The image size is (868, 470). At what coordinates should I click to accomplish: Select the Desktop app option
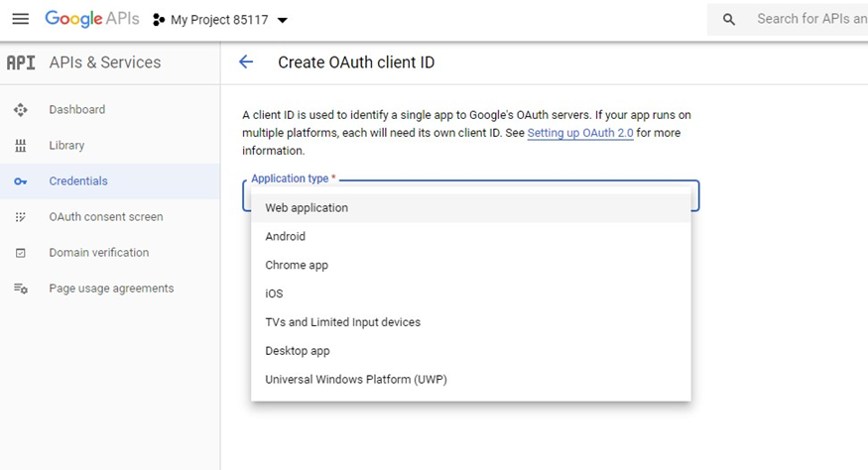pos(298,351)
